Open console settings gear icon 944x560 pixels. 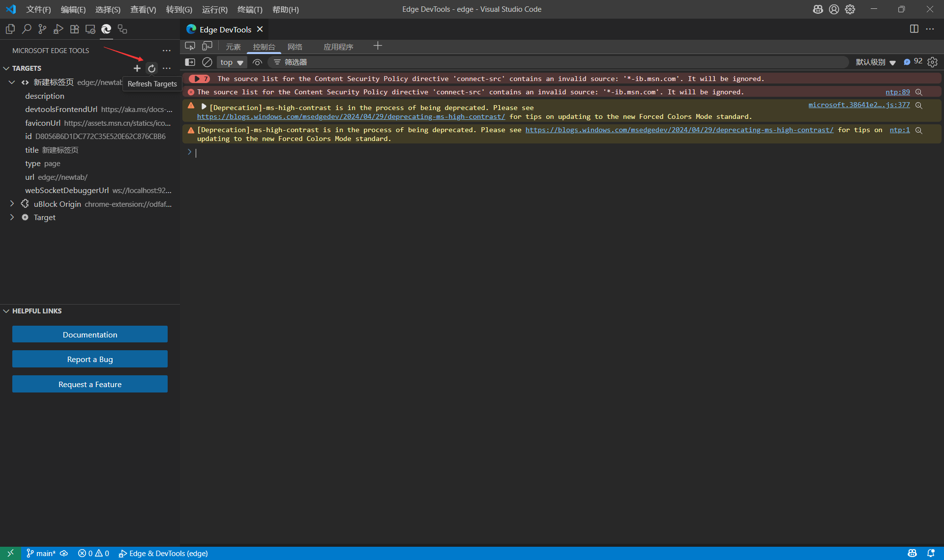pos(932,62)
